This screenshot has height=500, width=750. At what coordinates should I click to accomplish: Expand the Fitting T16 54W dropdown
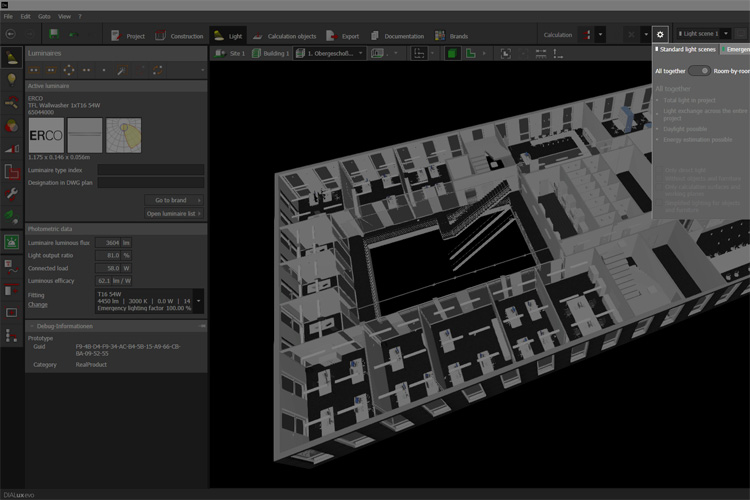tap(198, 300)
